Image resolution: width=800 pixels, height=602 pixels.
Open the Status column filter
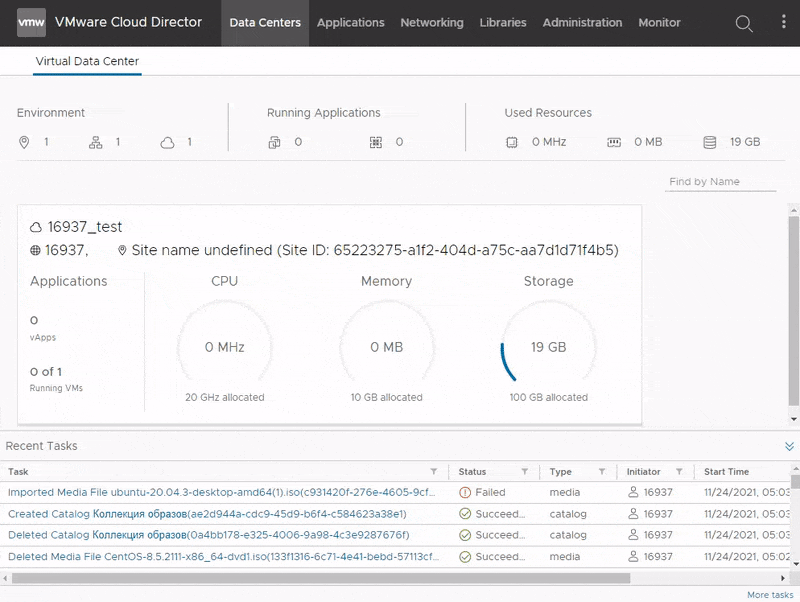524,471
